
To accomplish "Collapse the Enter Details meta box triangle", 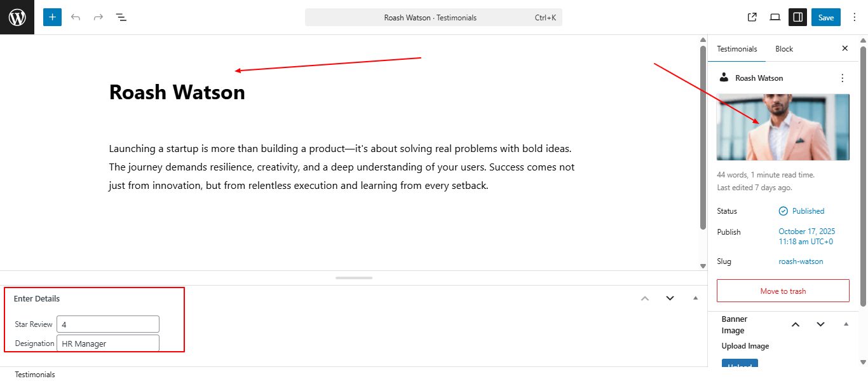I will (695, 298).
